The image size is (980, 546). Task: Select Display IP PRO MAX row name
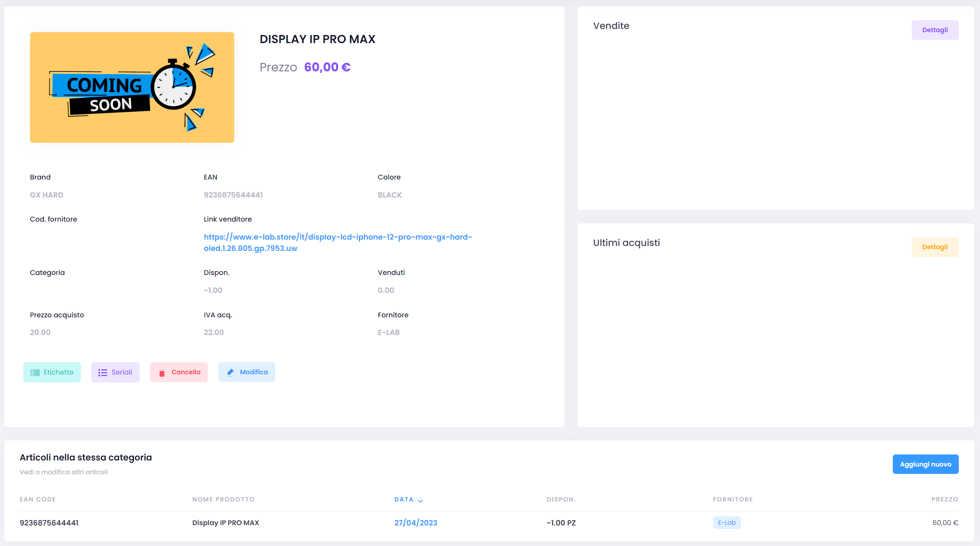click(x=226, y=523)
